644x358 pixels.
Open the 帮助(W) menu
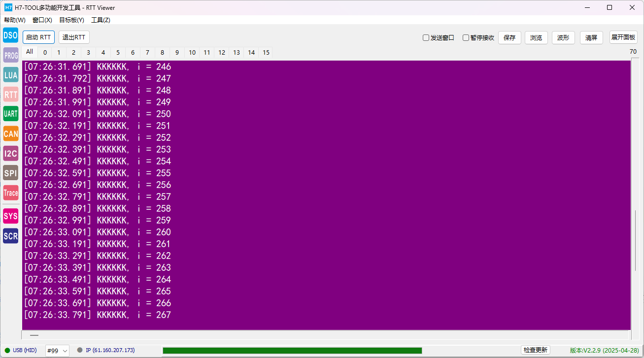coord(15,20)
